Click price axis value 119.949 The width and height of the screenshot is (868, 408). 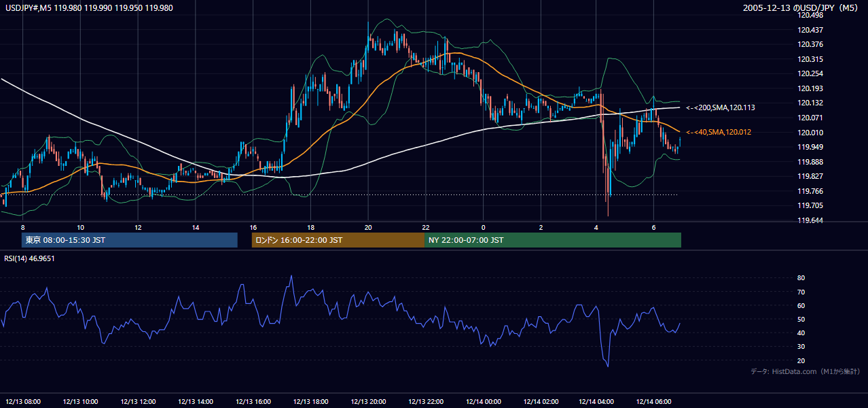[x=810, y=147]
